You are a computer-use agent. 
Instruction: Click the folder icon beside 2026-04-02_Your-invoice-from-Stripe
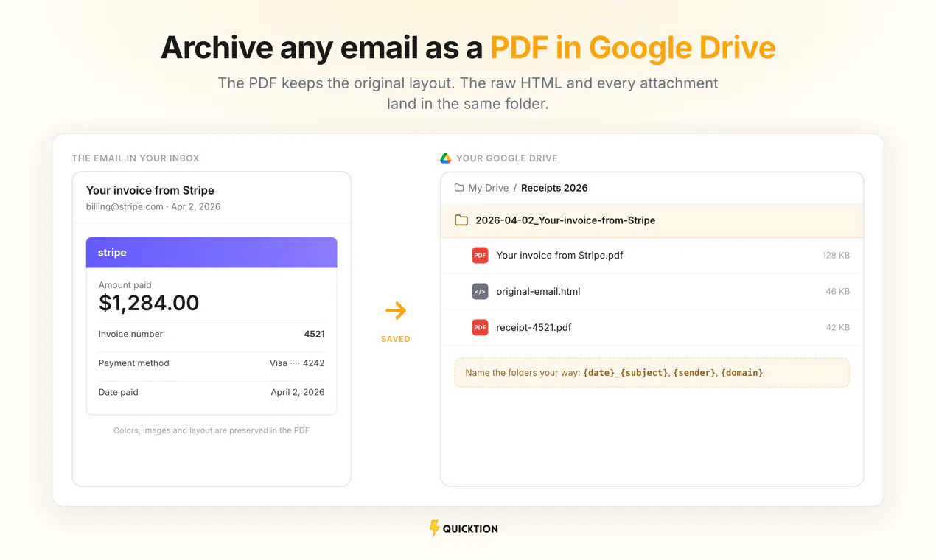tap(461, 220)
